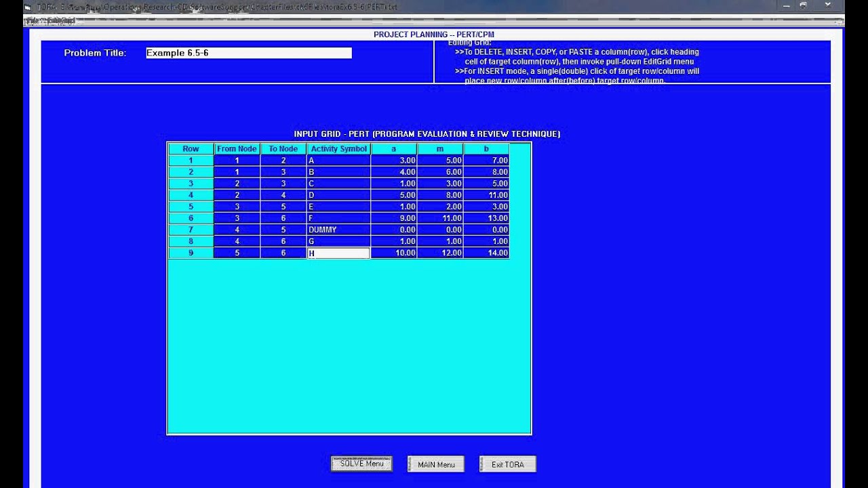
Task: Click From Node cell in activity F row
Action: (237, 218)
